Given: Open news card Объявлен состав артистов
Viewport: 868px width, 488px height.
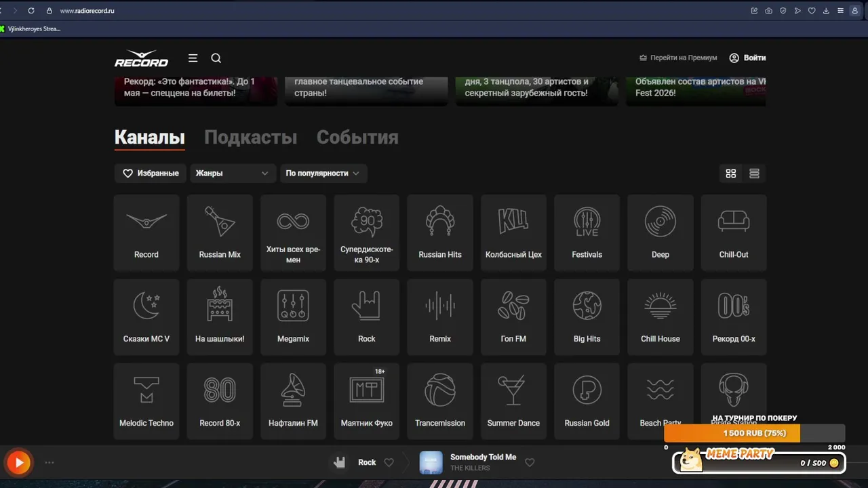Looking at the screenshot, I should point(696,91).
